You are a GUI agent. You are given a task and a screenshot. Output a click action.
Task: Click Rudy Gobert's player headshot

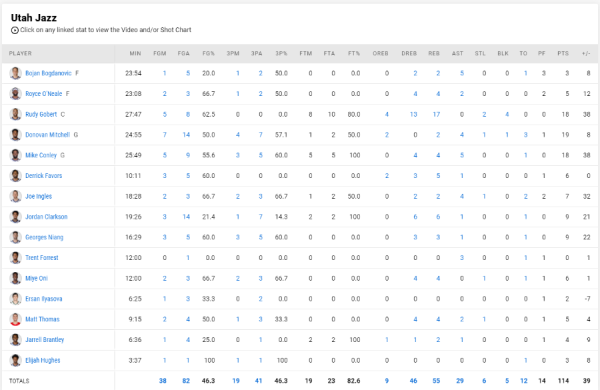tap(15, 114)
